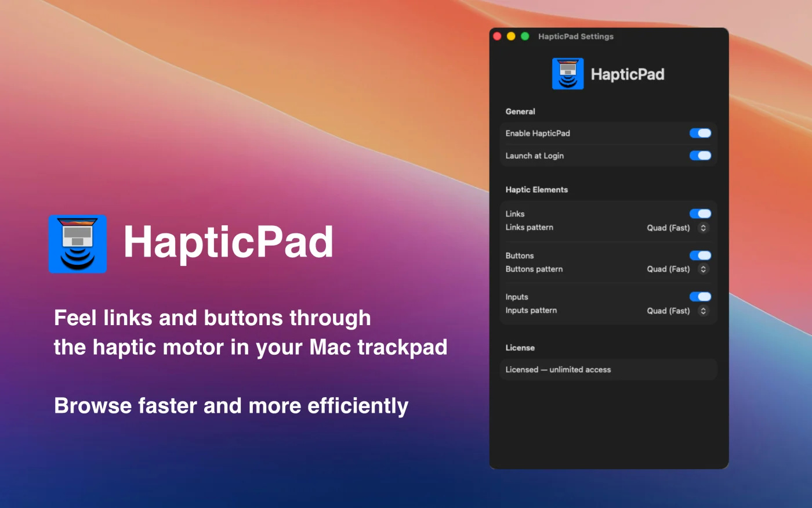This screenshot has height=508, width=812.
Task: Click the General section heading
Action: [x=520, y=111]
